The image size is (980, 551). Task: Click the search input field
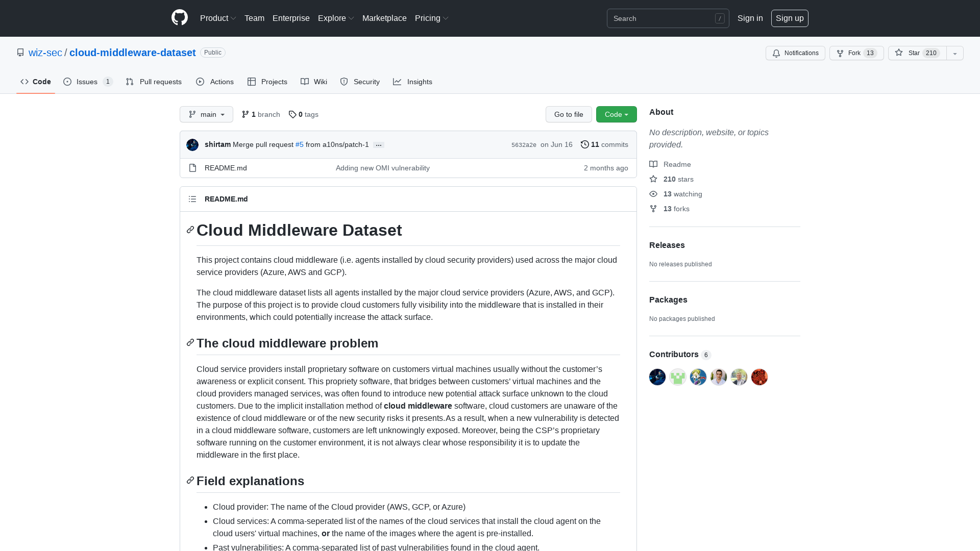click(x=664, y=18)
